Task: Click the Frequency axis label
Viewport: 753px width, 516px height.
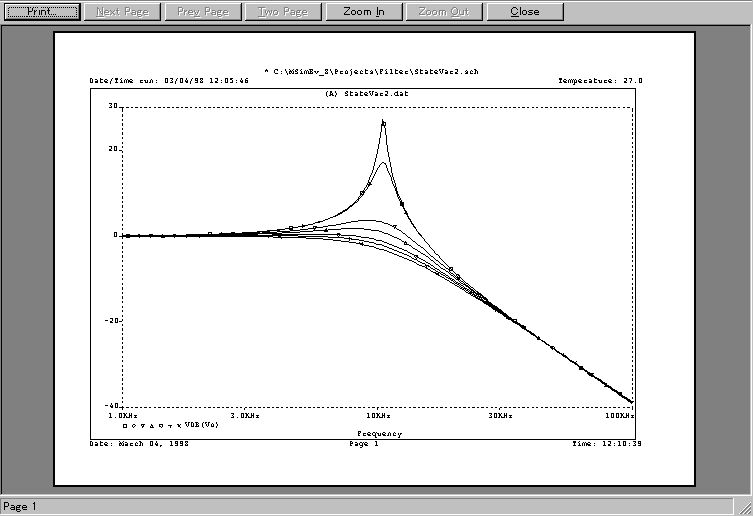Action: [379, 433]
